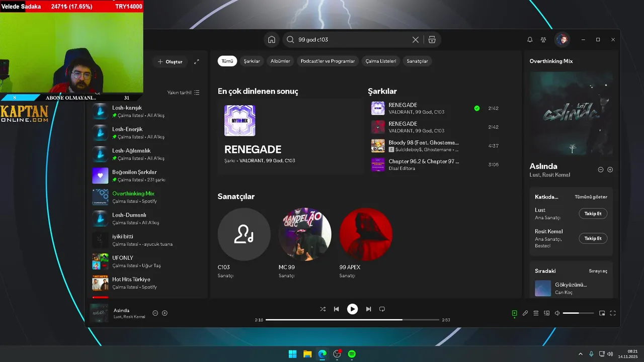Viewport: 644px width, 362px height.
Task: Click the Spotify taskbar icon
Action: (352, 354)
